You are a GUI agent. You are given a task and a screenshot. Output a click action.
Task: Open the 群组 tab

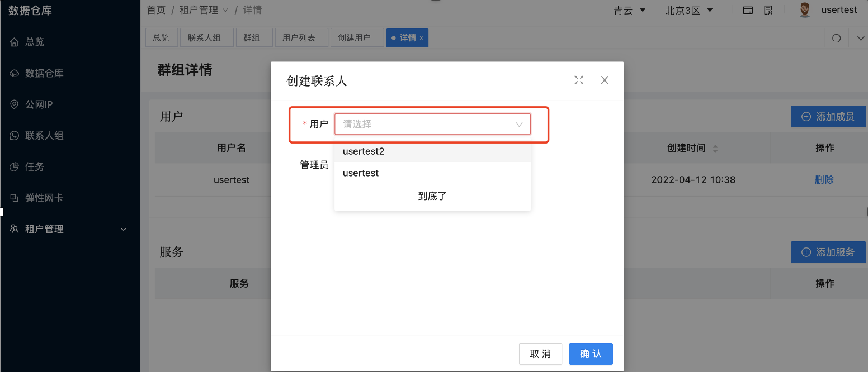click(254, 37)
